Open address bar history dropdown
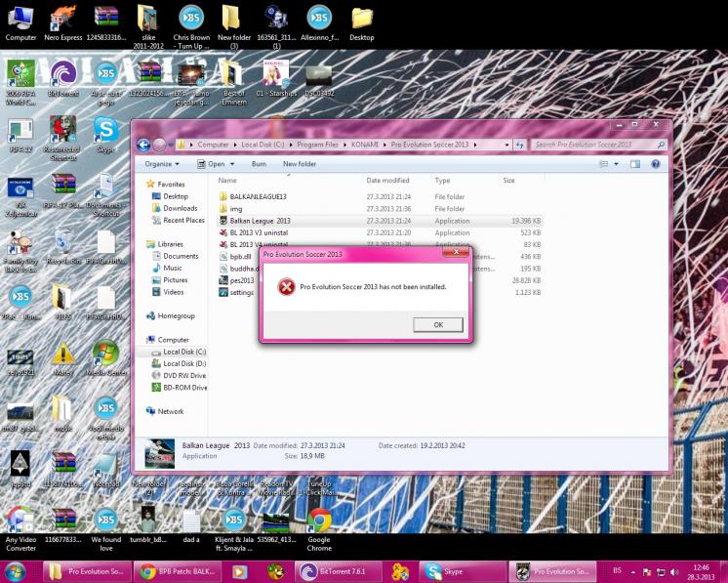 (506, 145)
